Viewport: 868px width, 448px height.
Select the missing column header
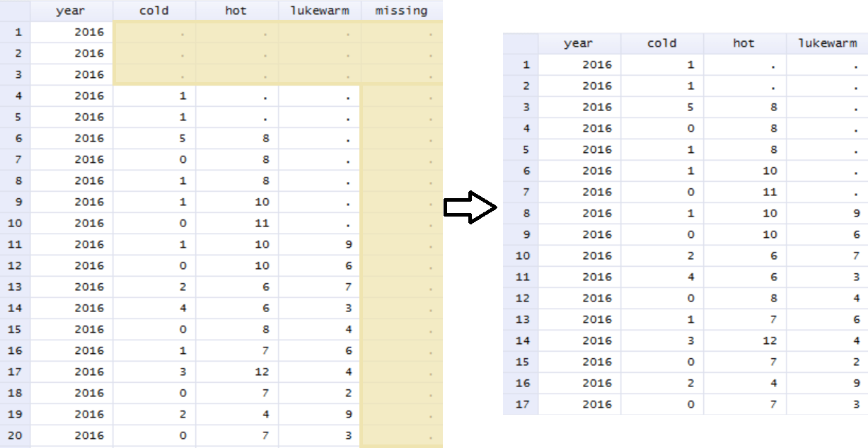pos(401,11)
